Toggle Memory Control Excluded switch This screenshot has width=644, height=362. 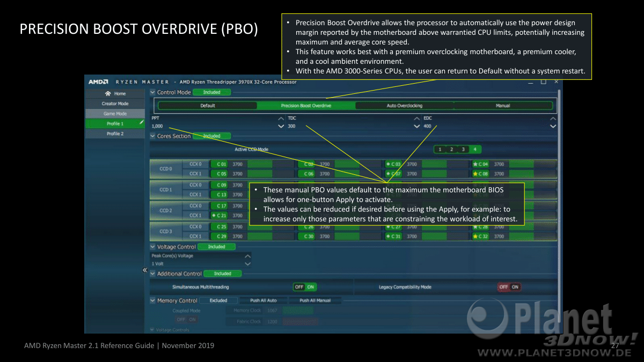(x=218, y=301)
